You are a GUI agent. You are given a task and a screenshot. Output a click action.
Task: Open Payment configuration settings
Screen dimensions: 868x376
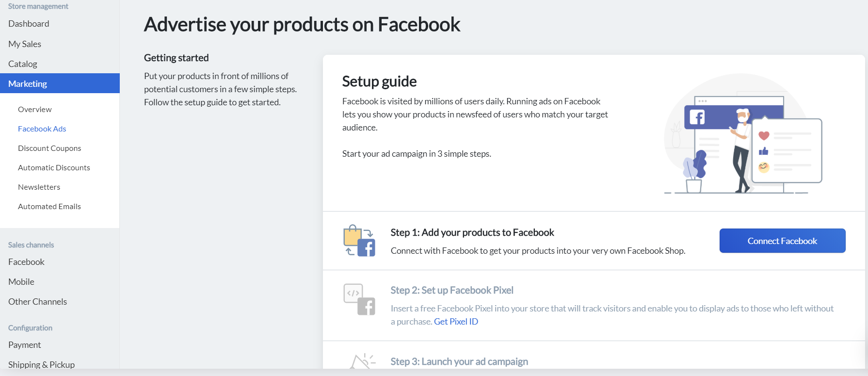click(x=25, y=345)
